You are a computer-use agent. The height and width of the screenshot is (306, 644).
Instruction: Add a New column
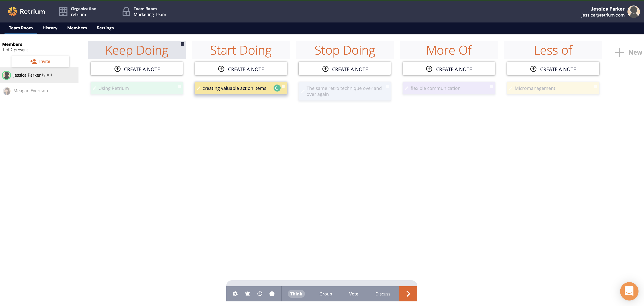point(628,53)
